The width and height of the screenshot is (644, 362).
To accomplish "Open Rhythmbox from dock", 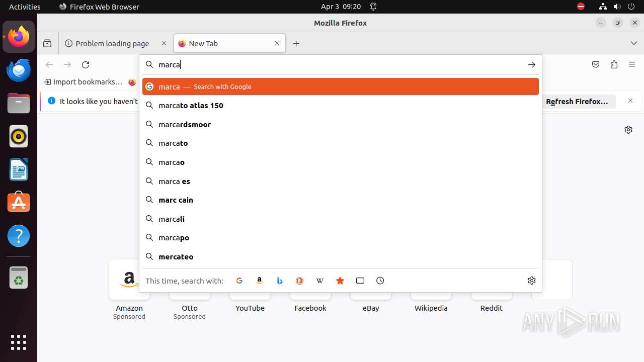I will pos(19,136).
